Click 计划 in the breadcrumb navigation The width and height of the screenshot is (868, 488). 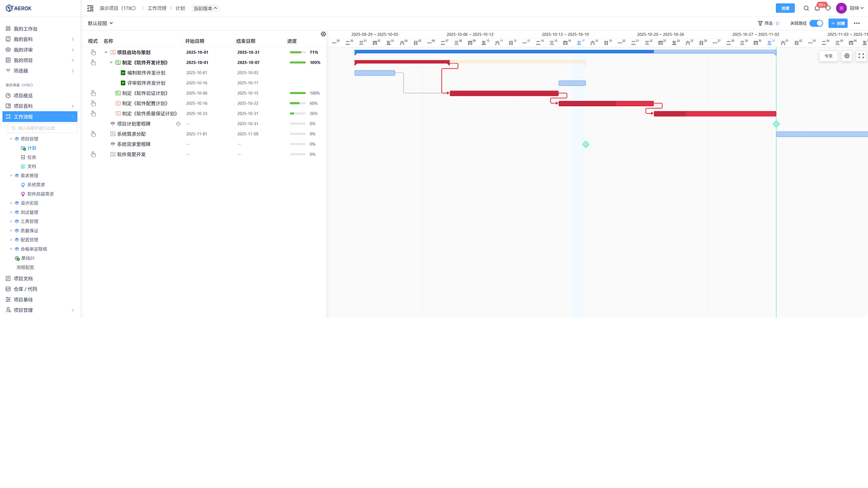coord(180,8)
